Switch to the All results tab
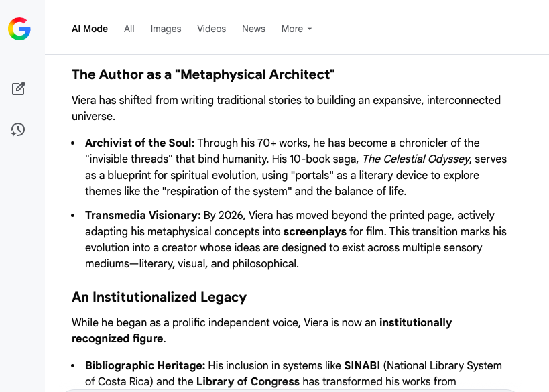549x392 pixels. point(129,29)
